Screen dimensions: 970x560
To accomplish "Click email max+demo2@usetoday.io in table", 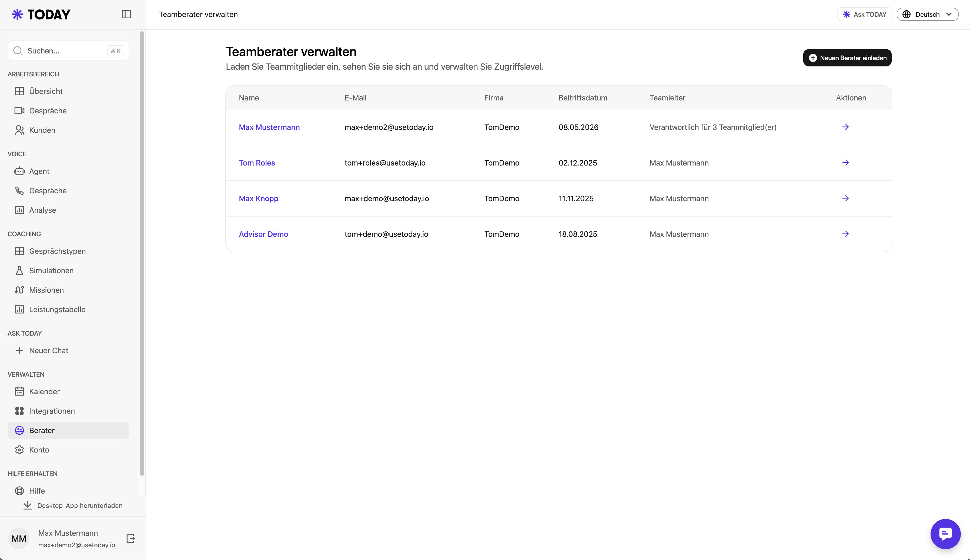I will pyautogui.click(x=389, y=127).
